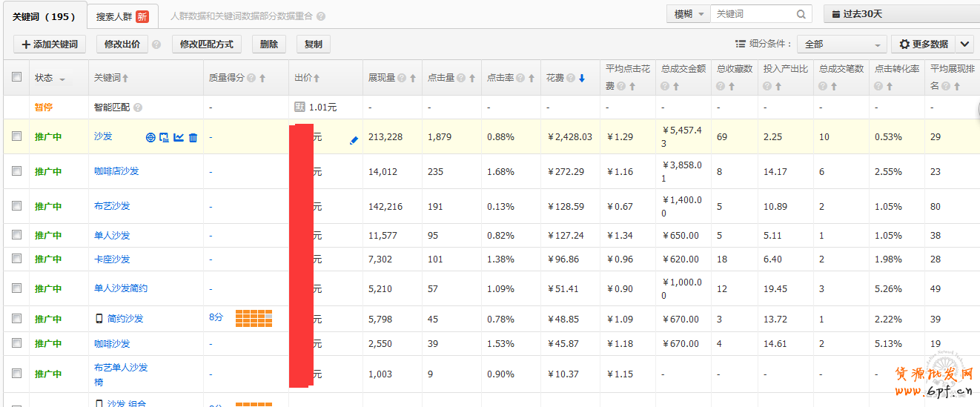Image resolution: width=980 pixels, height=407 pixels.
Task: Open the trend chart icon for 沙发
Action: 179,137
